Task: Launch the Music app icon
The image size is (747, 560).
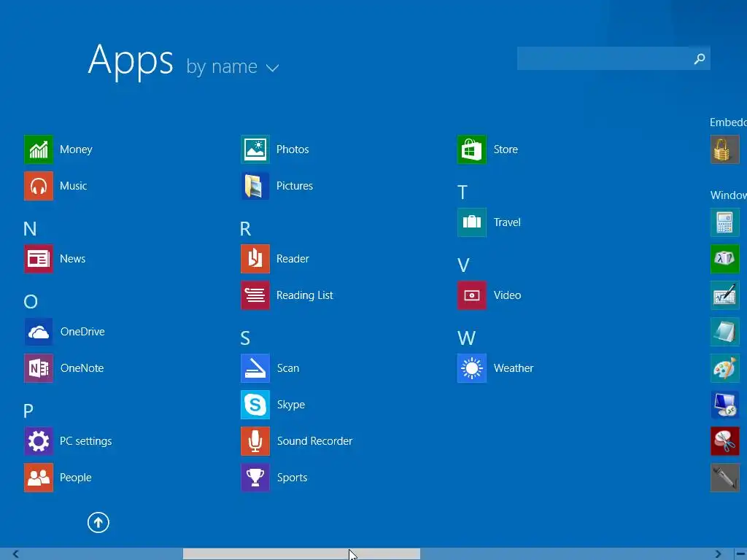Action: (39, 186)
